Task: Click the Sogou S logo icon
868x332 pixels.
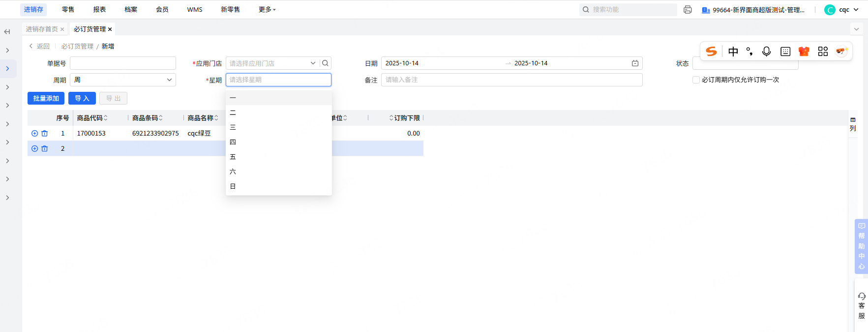Action: click(x=711, y=52)
